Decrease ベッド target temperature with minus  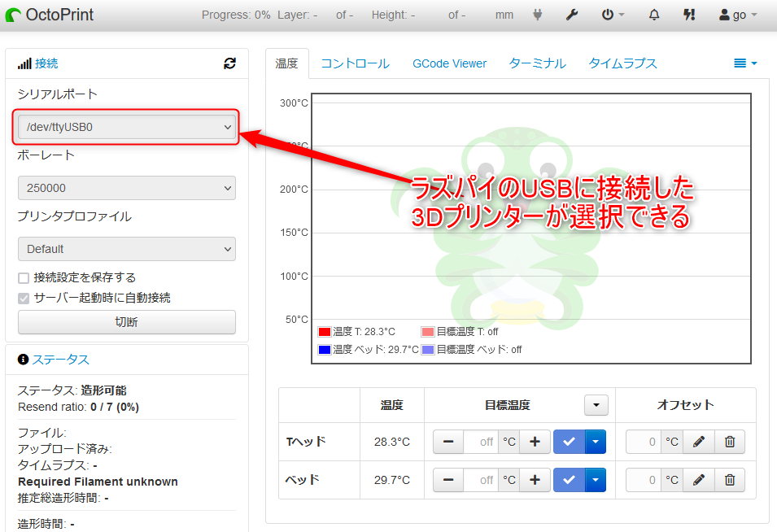pos(448,479)
